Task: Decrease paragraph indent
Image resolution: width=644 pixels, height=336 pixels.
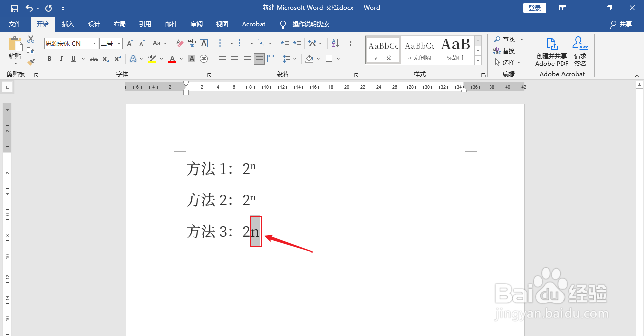Action: point(285,44)
